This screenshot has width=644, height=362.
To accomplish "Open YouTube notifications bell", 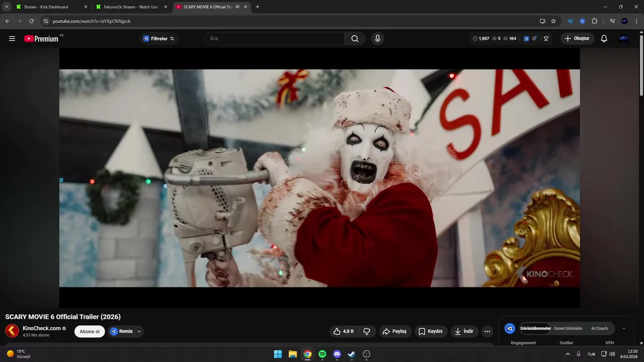I will tap(604, 39).
